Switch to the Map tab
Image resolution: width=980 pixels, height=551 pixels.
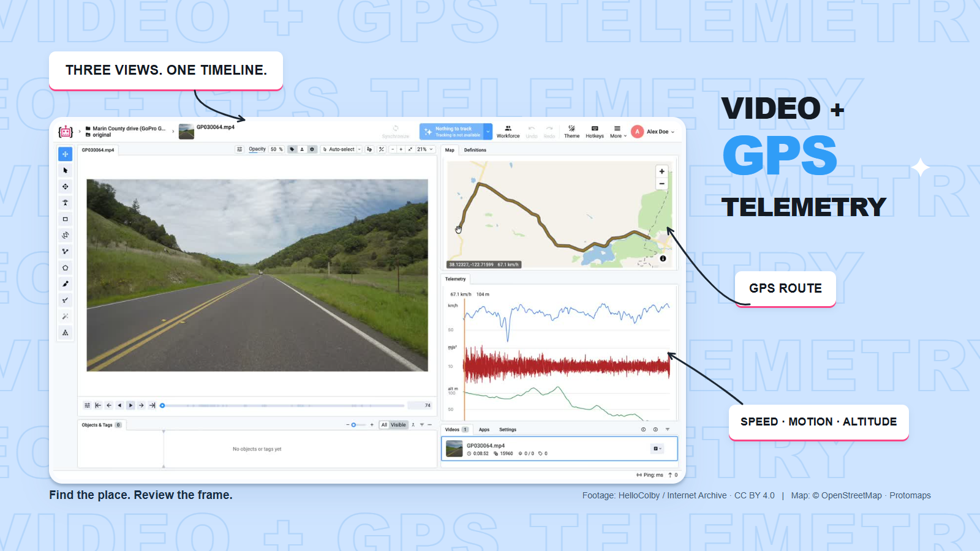(x=450, y=150)
